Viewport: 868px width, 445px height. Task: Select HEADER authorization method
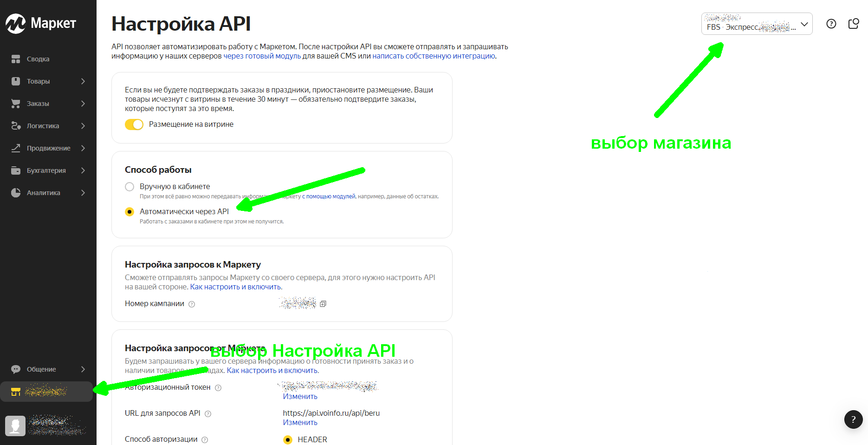288,439
